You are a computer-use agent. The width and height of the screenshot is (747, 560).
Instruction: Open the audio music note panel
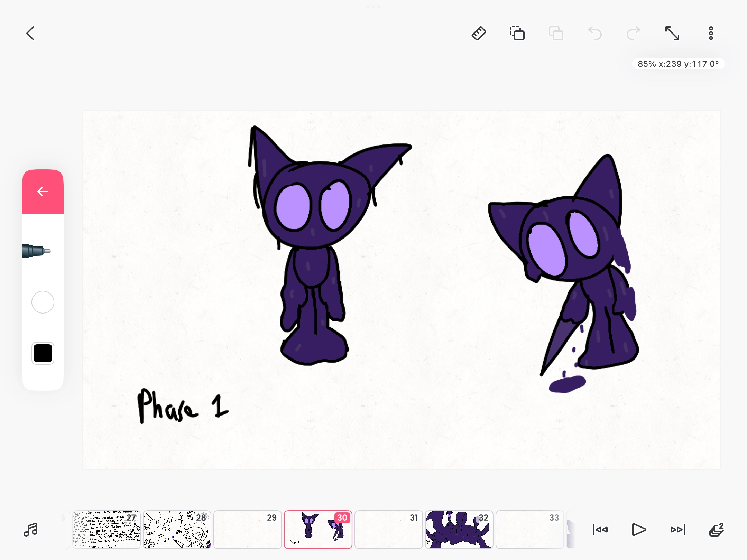[x=30, y=530]
